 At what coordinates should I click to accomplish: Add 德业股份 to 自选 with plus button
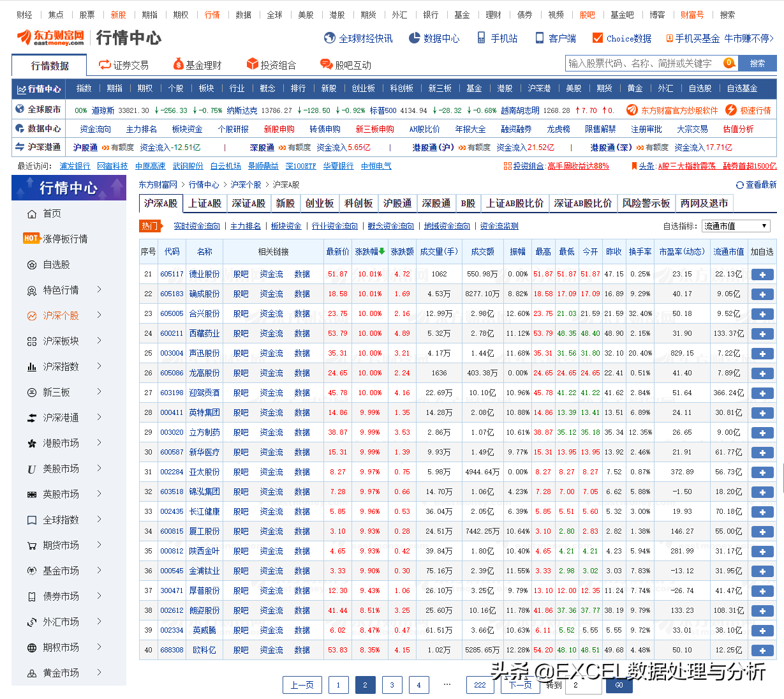point(762,274)
